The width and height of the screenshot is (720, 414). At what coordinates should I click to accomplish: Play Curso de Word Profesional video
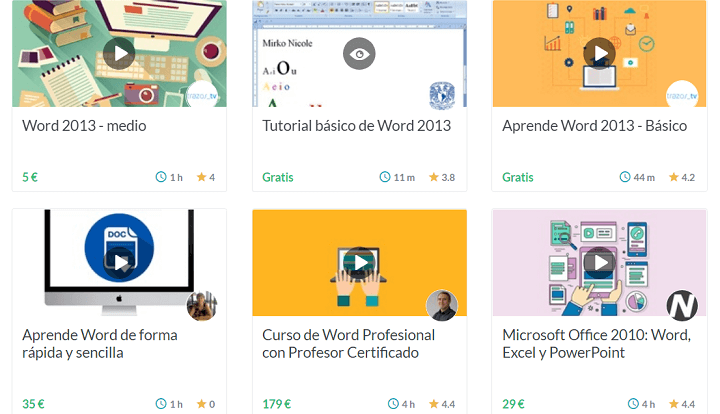(x=359, y=263)
